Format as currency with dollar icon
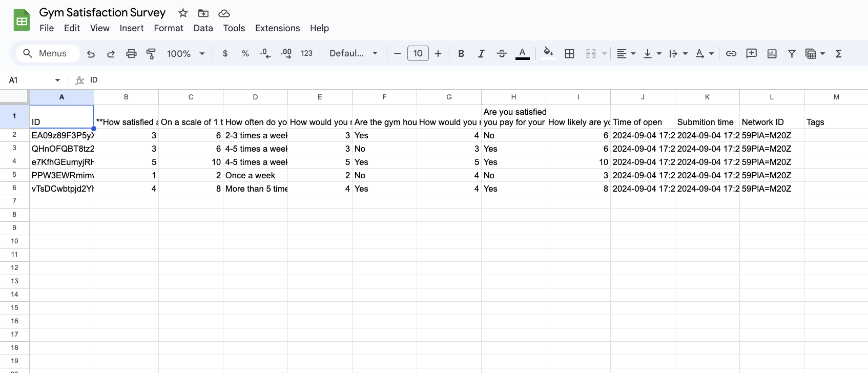 pyautogui.click(x=225, y=53)
